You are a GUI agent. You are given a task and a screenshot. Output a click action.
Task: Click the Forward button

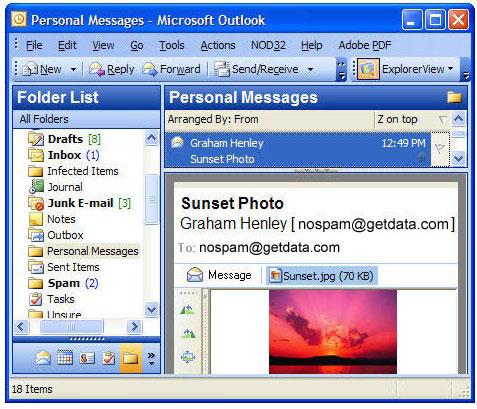[x=172, y=70]
